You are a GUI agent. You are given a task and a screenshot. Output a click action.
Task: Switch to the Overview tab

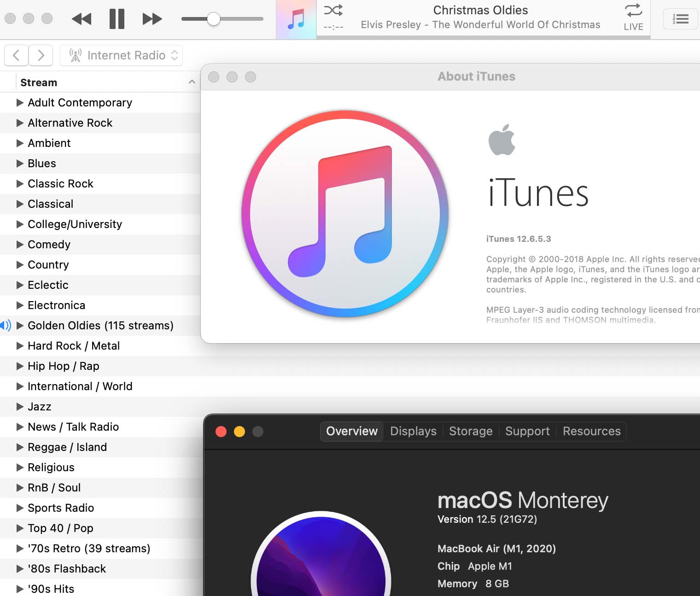pos(352,431)
